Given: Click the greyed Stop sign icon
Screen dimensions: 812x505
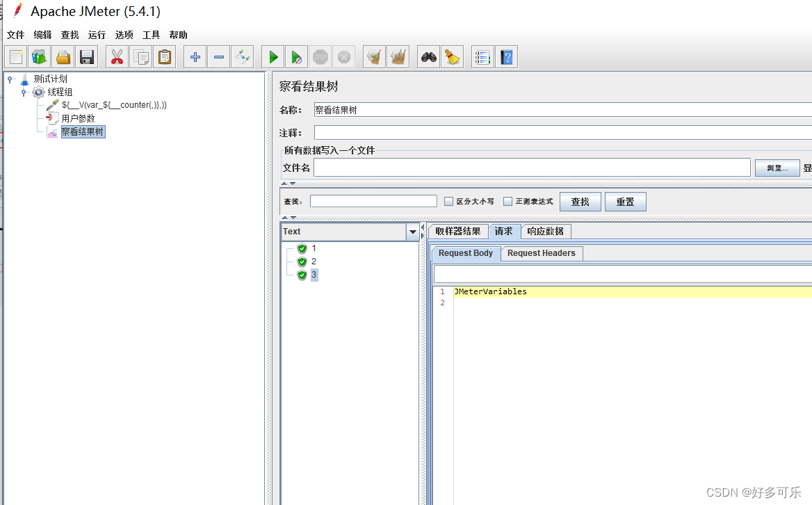Looking at the screenshot, I should tap(320, 57).
